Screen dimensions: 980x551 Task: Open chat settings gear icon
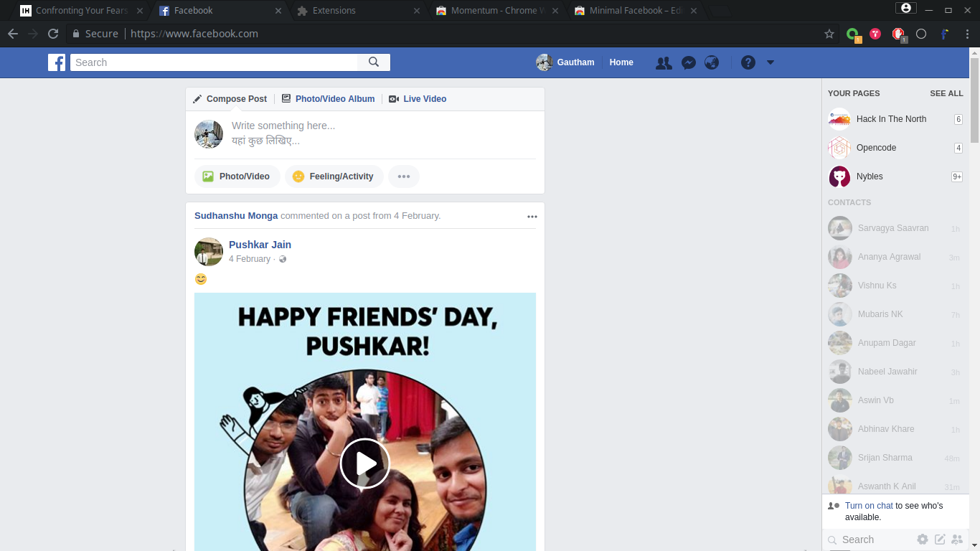tap(923, 540)
